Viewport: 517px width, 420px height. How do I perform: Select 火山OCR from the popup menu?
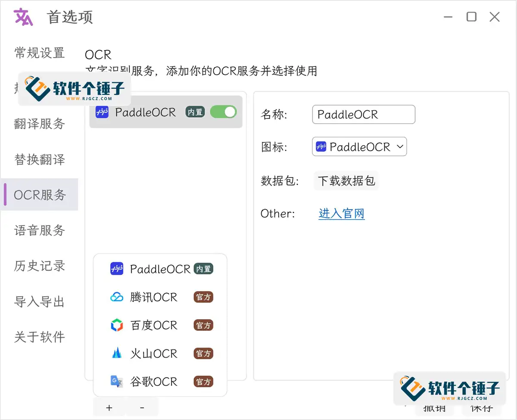click(160, 354)
